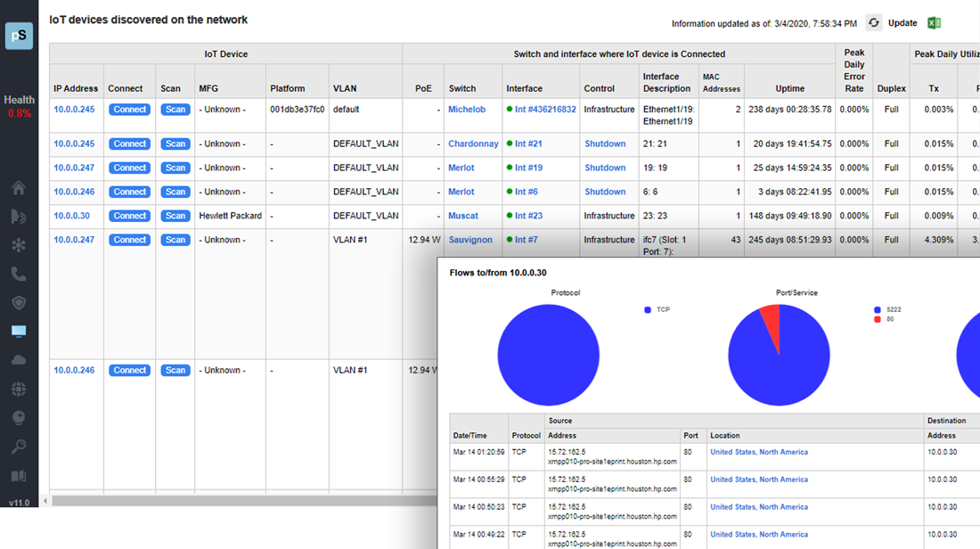Open the globe icon in sidebar
Screen dimensions: 980x549
19,389
